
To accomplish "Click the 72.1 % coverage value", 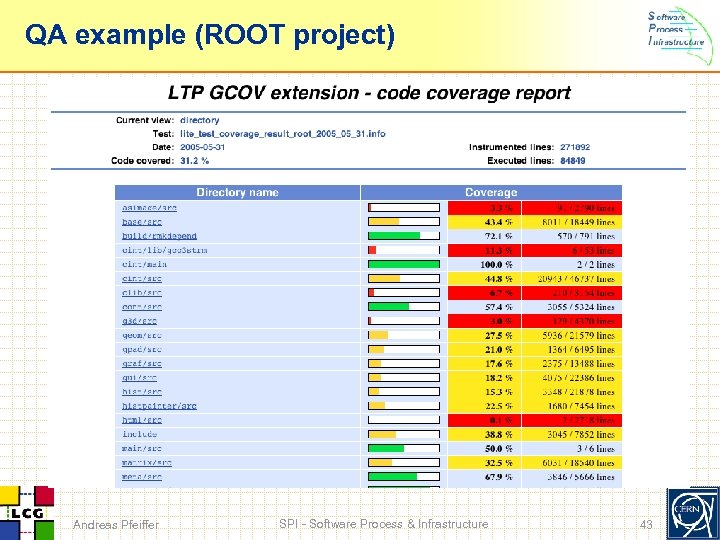I will 499,236.
